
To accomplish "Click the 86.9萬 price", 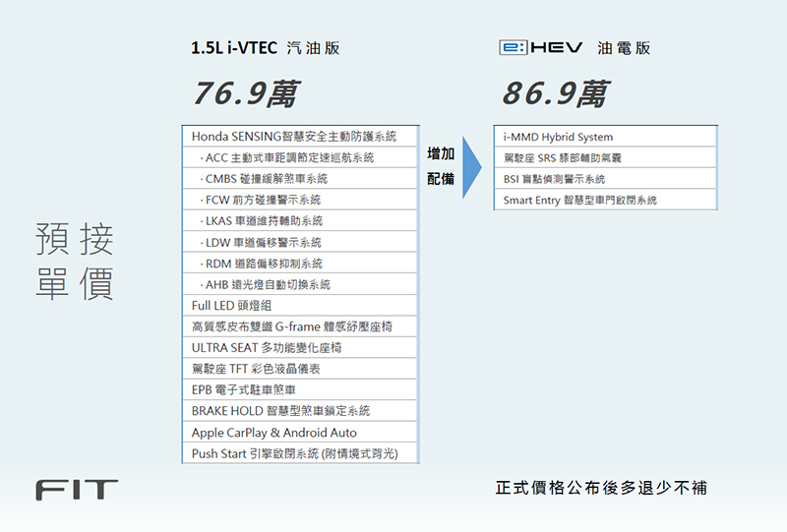I will [556, 93].
